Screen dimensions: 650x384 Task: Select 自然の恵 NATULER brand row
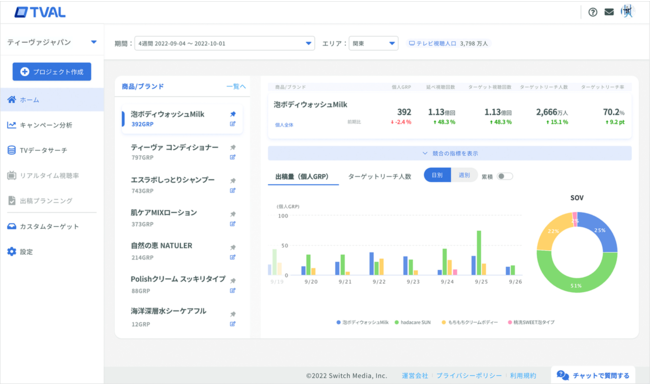(182, 251)
